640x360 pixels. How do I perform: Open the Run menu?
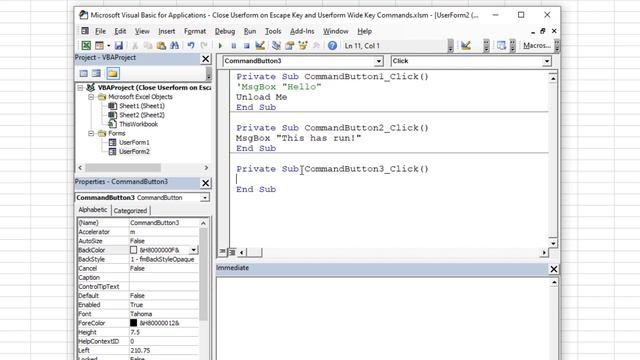tap(250, 31)
